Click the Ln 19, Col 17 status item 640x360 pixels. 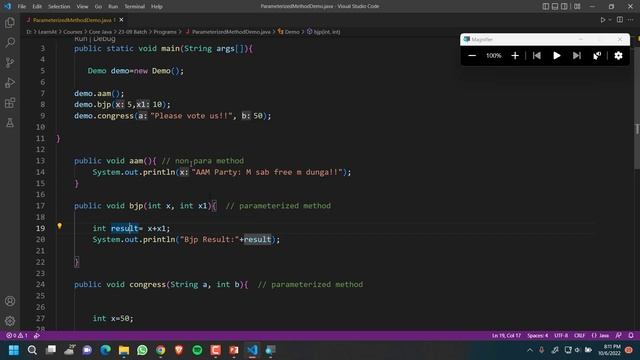tap(507, 336)
